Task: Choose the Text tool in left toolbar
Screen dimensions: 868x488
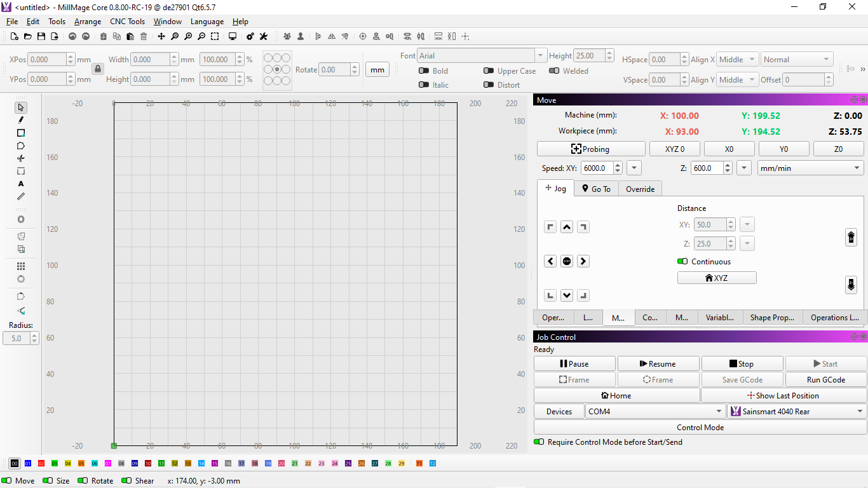Action: (x=21, y=184)
